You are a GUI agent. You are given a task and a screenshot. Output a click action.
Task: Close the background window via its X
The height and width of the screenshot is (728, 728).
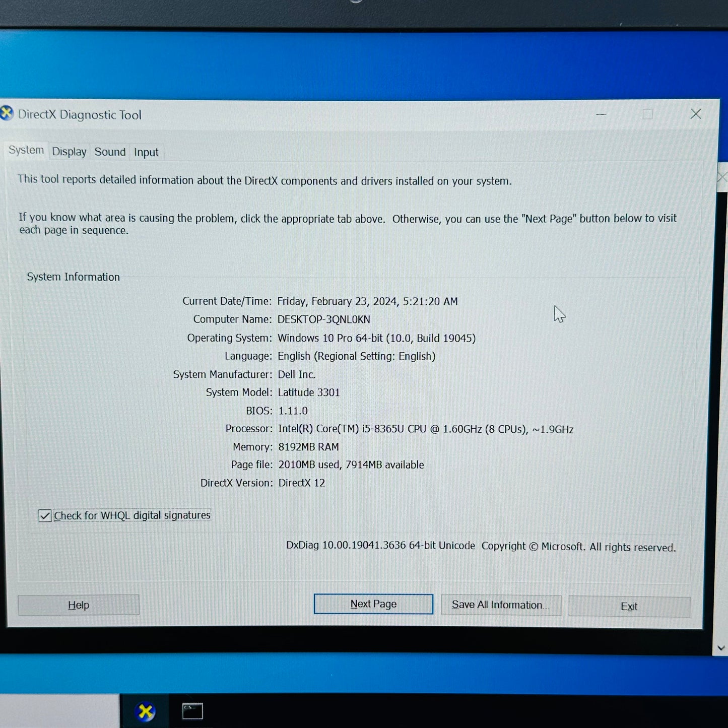point(721,177)
